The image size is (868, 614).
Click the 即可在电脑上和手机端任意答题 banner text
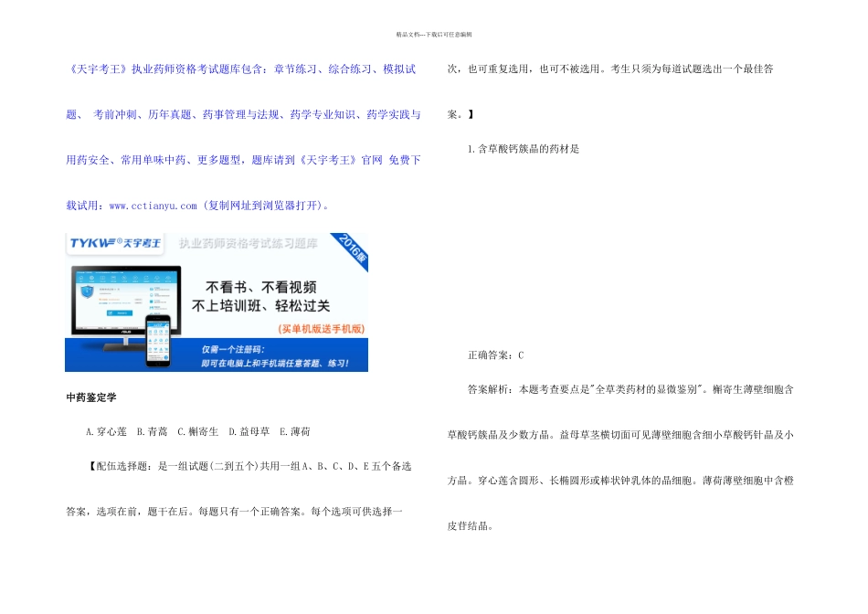coord(275,364)
